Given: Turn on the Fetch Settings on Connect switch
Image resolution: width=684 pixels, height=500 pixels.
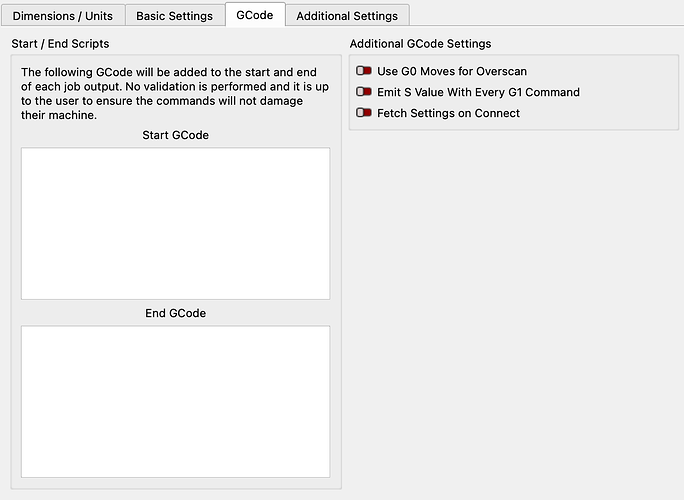Looking at the screenshot, I should point(364,113).
